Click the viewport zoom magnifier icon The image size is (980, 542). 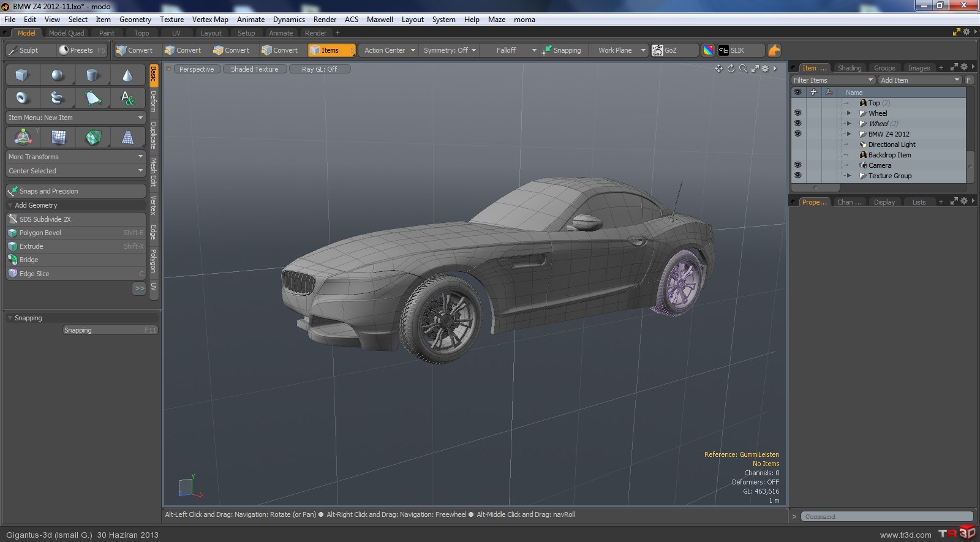click(x=743, y=69)
